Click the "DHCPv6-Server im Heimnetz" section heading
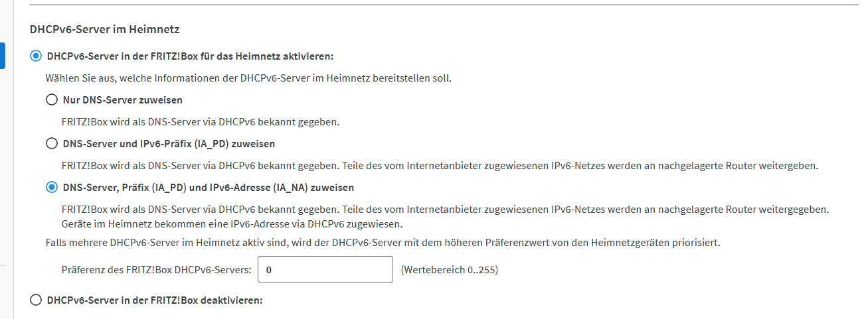Image resolution: width=868 pixels, height=319 pixels. pos(105,29)
